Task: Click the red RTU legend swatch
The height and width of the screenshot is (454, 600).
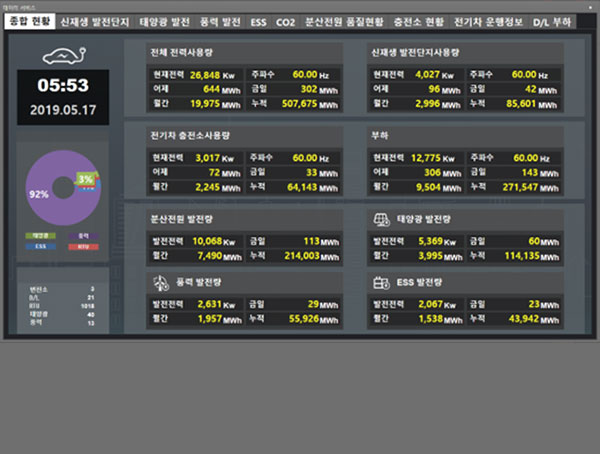Action: click(x=81, y=245)
